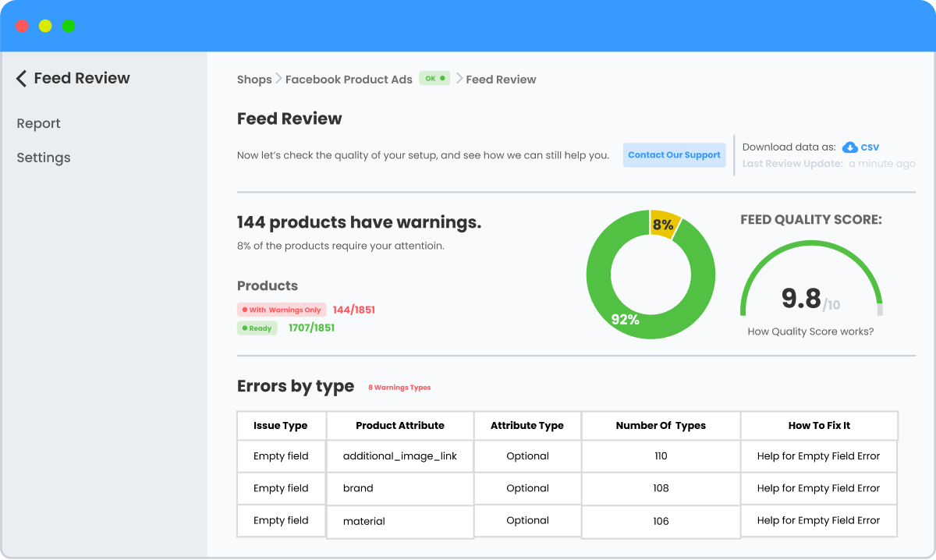Click the Contact Our Support button

(674, 154)
